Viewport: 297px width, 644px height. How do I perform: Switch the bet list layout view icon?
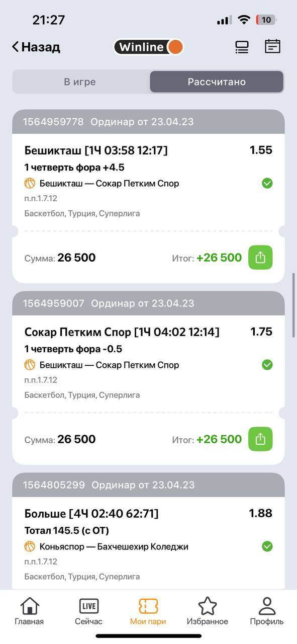[242, 47]
